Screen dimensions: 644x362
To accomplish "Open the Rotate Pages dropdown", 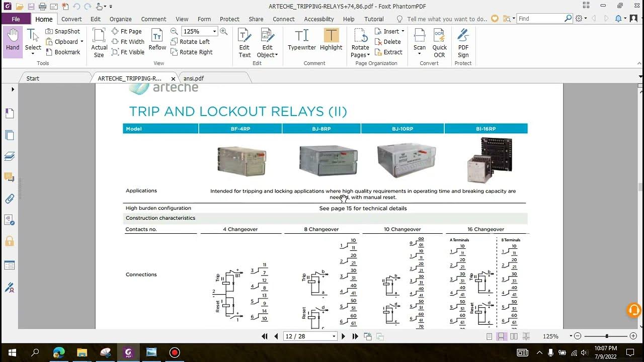I will [x=368, y=55].
